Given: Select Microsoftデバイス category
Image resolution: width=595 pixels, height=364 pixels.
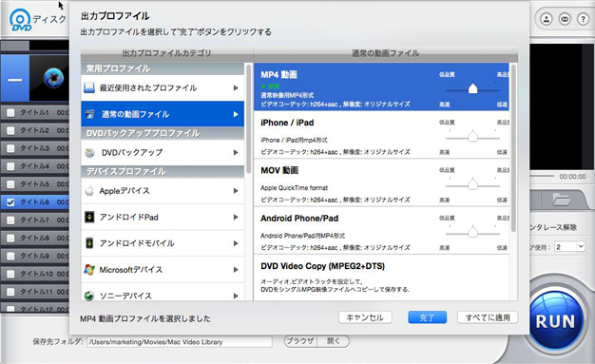Looking at the screenshot, I should pyautogui.click(x=163, y=270).
